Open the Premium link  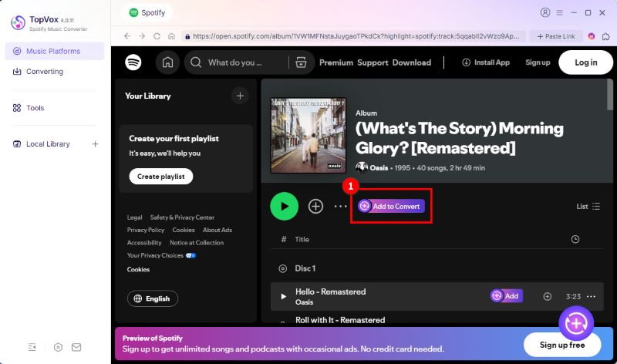point(336,62)
